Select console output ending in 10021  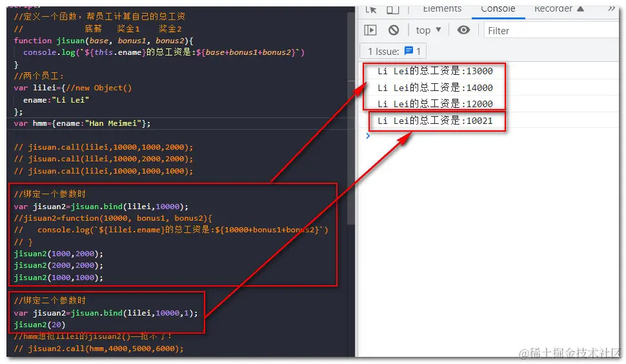[435, 121]
